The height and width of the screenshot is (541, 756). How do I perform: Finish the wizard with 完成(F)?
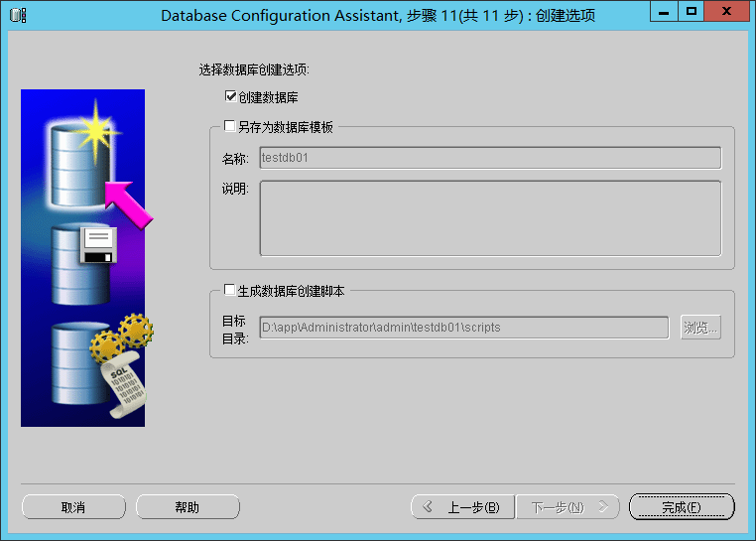click(682, 507)
